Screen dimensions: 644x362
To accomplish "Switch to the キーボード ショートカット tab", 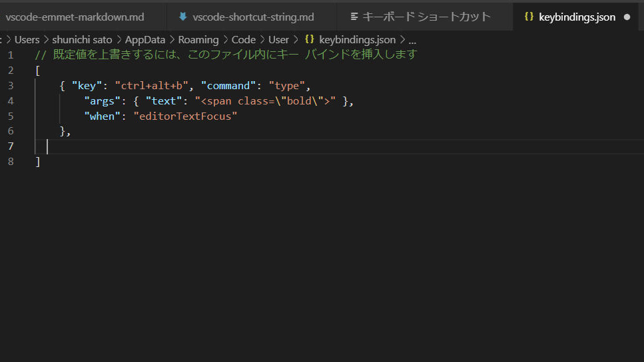I will pos(426,17).
